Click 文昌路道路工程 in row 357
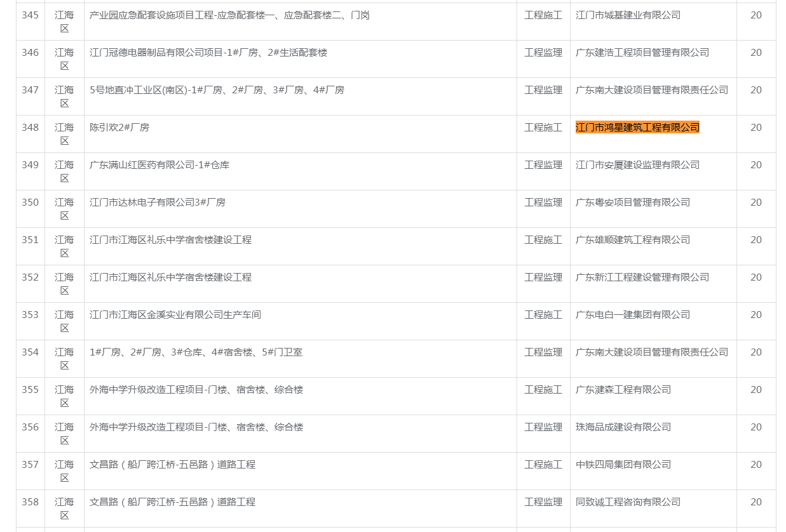786x532 pixels. point(172,465)
